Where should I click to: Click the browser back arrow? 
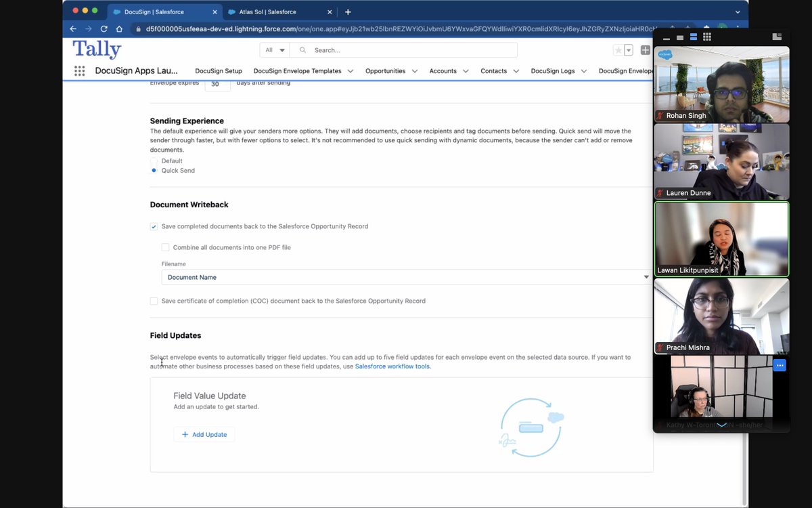click(73, 29)
